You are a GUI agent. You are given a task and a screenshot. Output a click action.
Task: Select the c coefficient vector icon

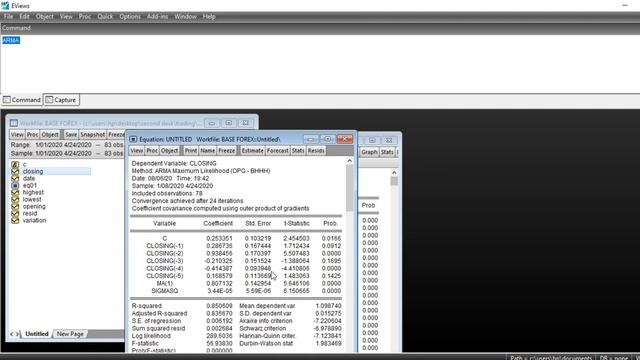click(x=15, y=164)
